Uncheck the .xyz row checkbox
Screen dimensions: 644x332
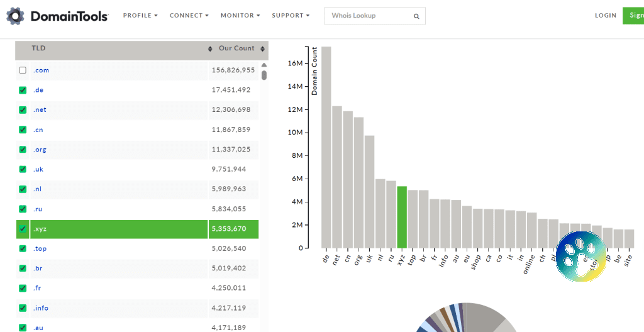click(23, 229)
